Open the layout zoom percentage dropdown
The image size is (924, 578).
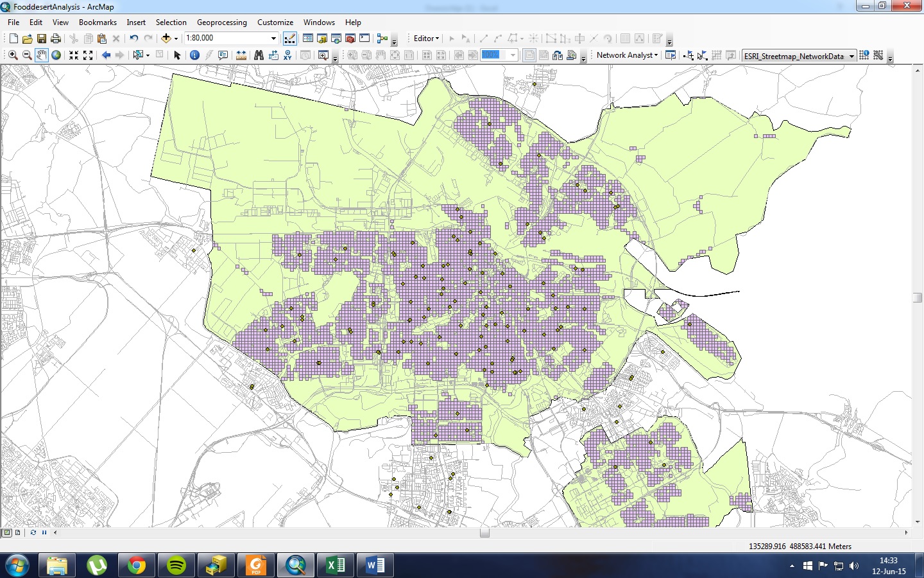pyautogui.click(x=513, y=55)
